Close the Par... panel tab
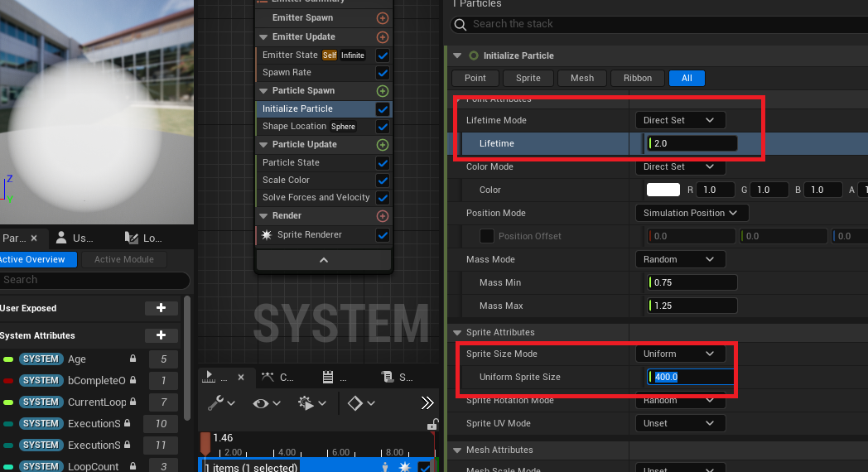The width and height of the screenshot is (868, 472). (34, 238)
